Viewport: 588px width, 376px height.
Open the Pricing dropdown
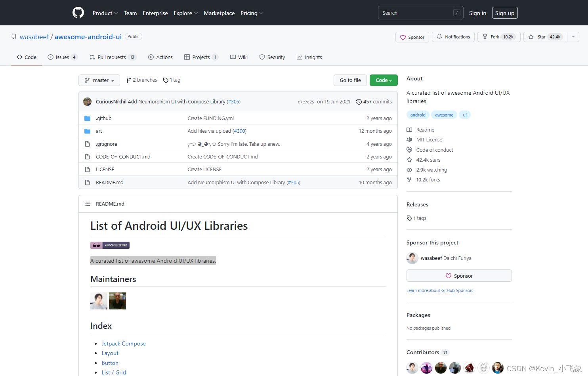252,13
